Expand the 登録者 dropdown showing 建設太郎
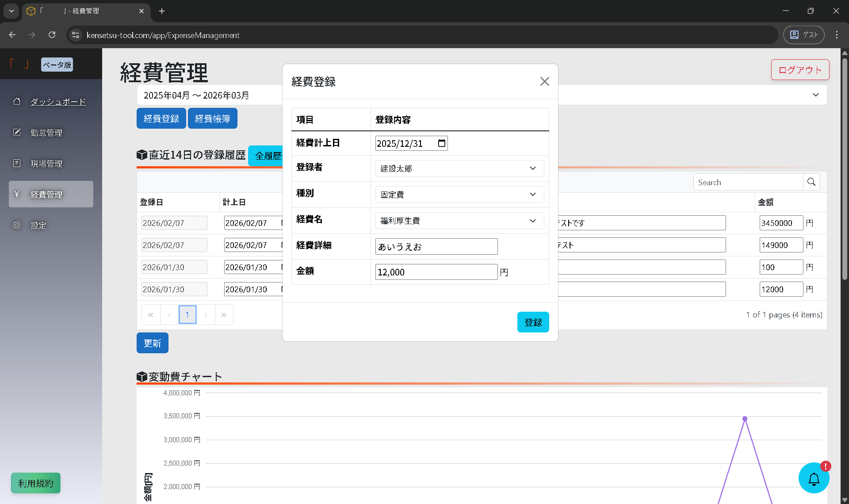Screen dimensions: 849x504 click(x=532, y=168)
